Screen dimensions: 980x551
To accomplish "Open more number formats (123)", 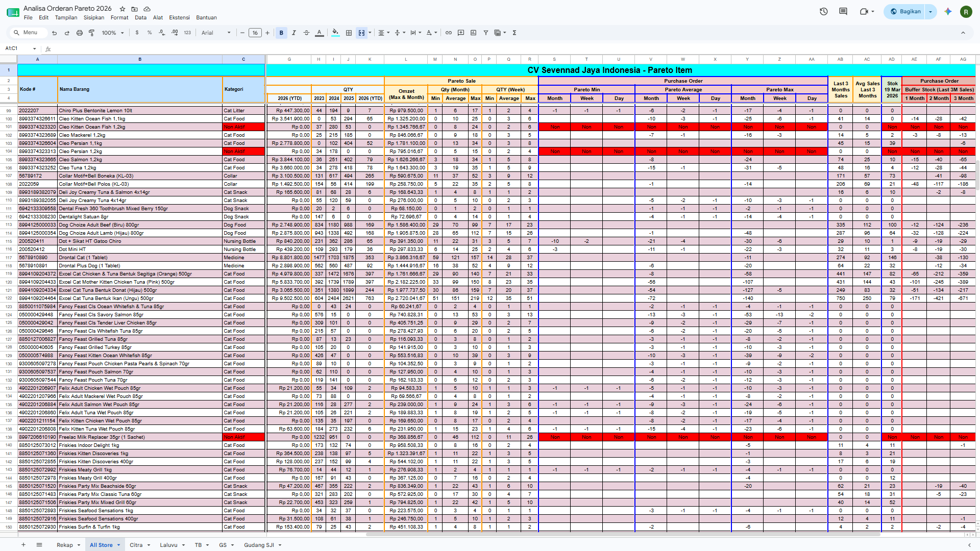I will point(187,33).
